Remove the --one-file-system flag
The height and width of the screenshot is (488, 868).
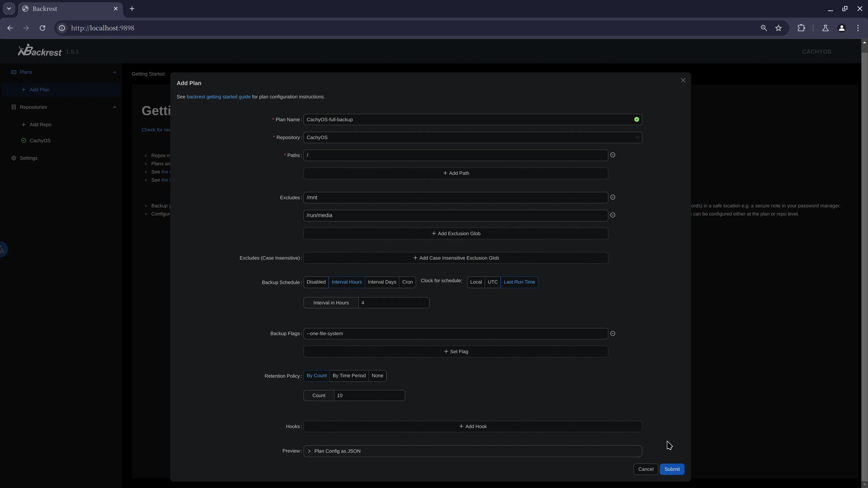(613, 333)
